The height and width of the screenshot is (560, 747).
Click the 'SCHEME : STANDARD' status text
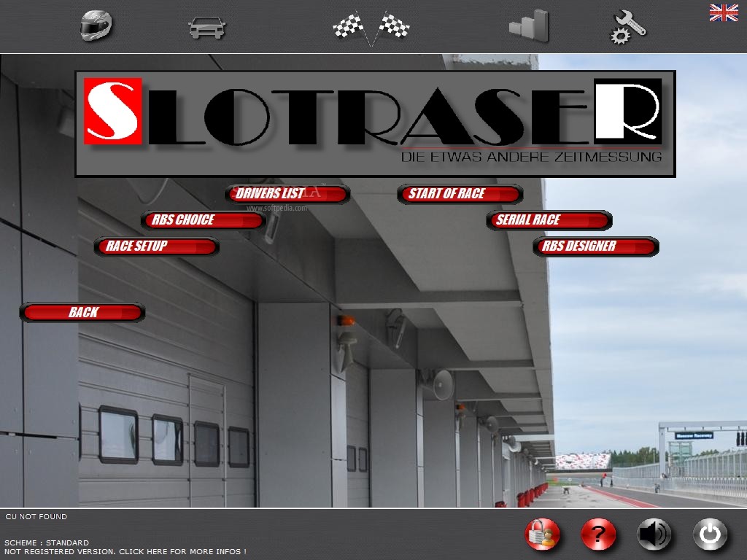pos(47,542)
